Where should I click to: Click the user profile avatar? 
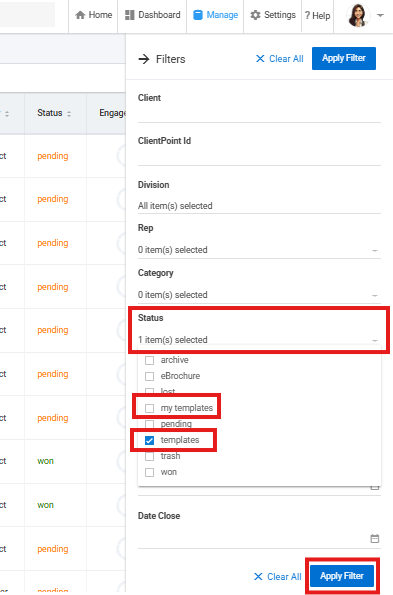(x=358, y=16)
